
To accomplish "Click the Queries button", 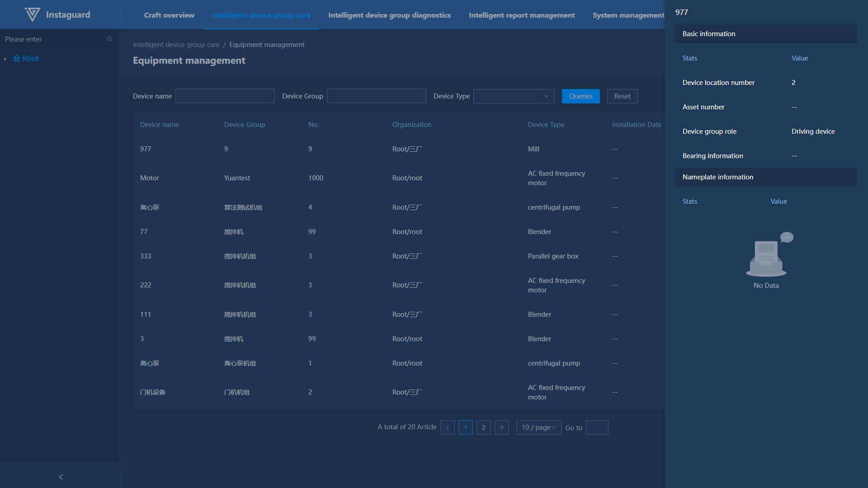I will (x=580, y=96).
